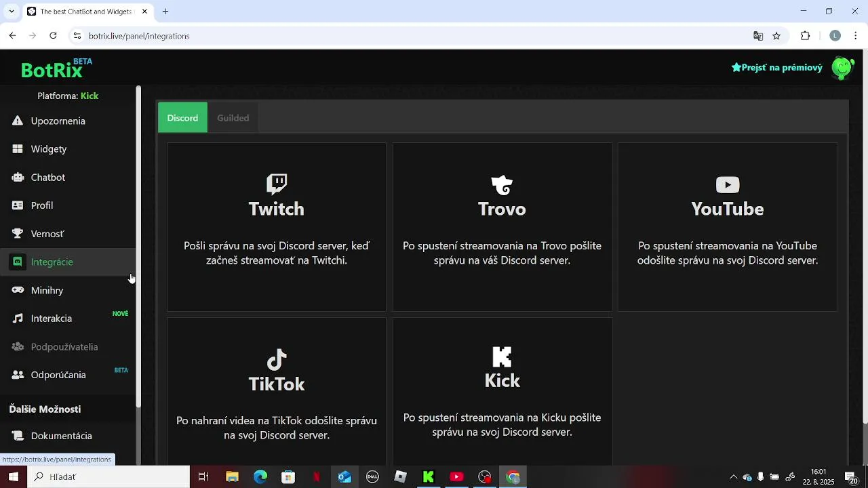This screenshot has height=488, width=868.
Task: Bookmark this page with the star
Action: [x=776, y=36]
